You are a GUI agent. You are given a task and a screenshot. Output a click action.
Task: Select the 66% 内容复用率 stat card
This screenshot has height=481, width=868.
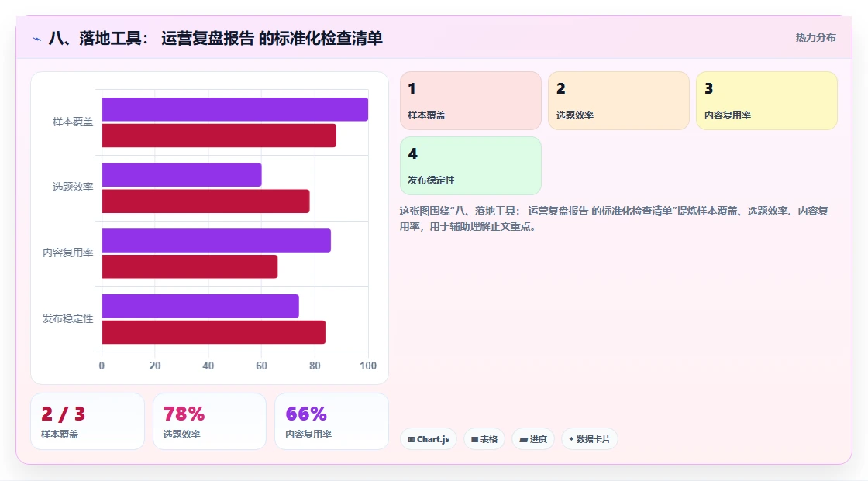pyautogui.click(x=332, y=421)
